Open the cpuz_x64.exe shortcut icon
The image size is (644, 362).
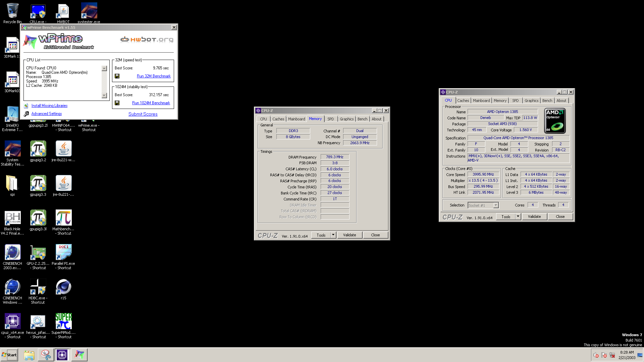12,326
